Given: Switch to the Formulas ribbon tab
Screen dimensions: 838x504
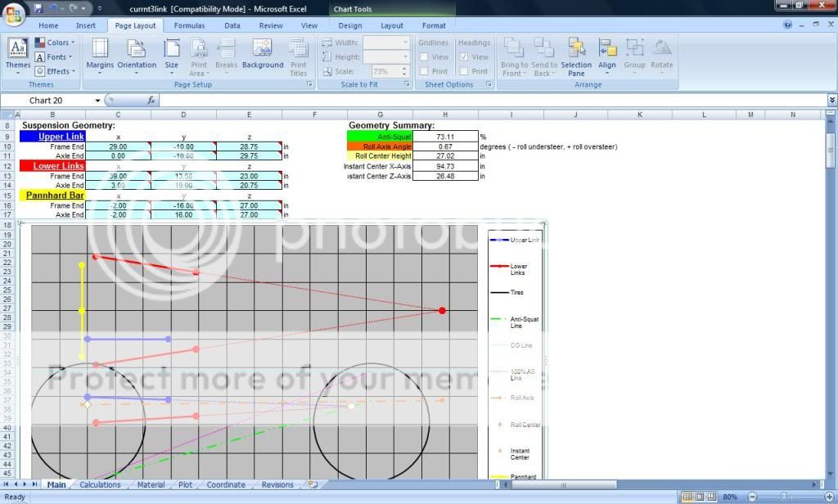Looking at the screenshot, I should click(189, 25).
